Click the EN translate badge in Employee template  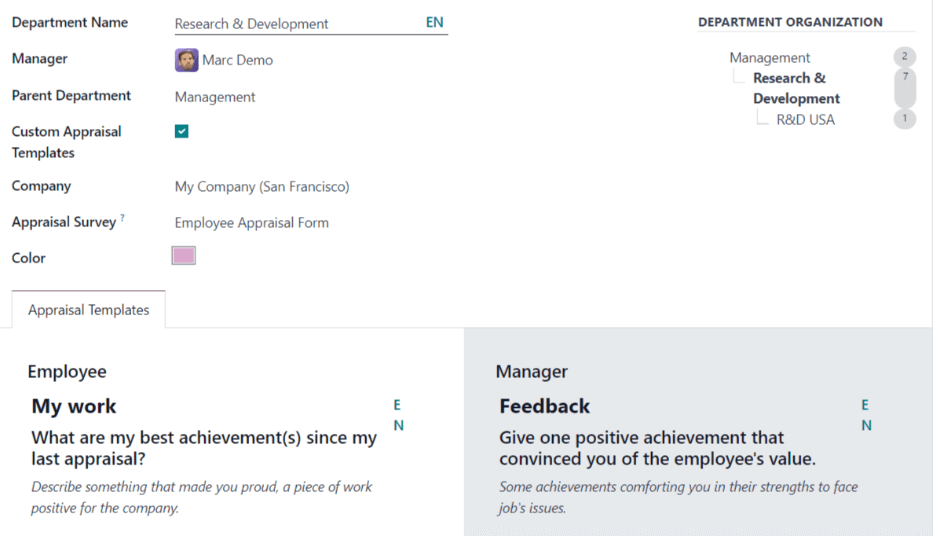[398, 415]
